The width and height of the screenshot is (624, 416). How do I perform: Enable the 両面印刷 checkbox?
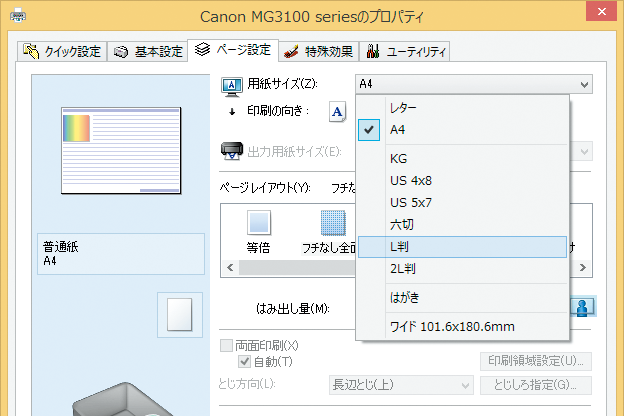tap(226, 345)
